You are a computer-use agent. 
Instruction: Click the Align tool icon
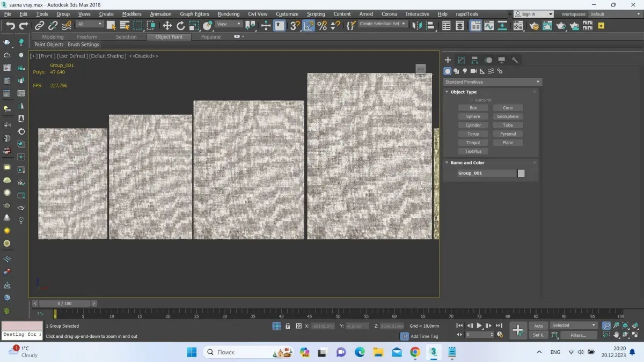(431, 25)
